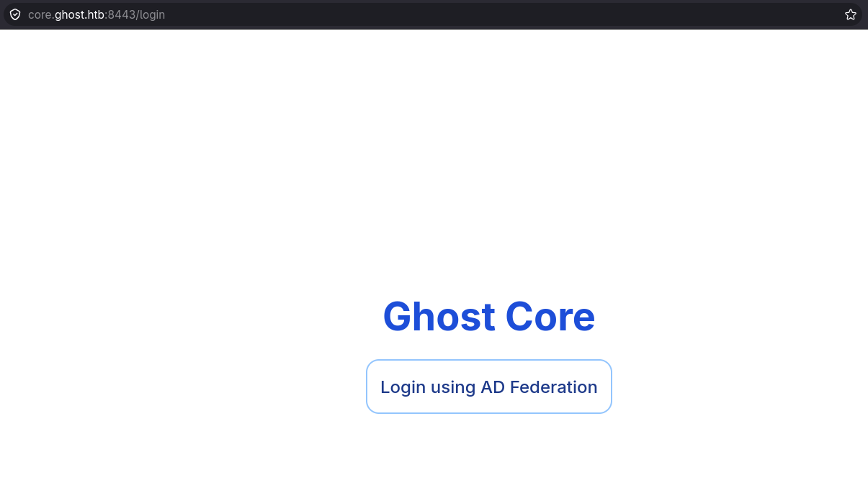
Task: Click the tracking protection shield icon
Action: 15,14
